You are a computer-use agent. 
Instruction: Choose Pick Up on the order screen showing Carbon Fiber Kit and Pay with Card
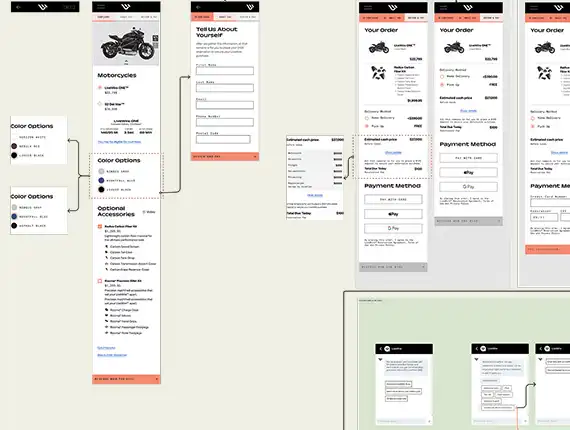click(367, 126)
